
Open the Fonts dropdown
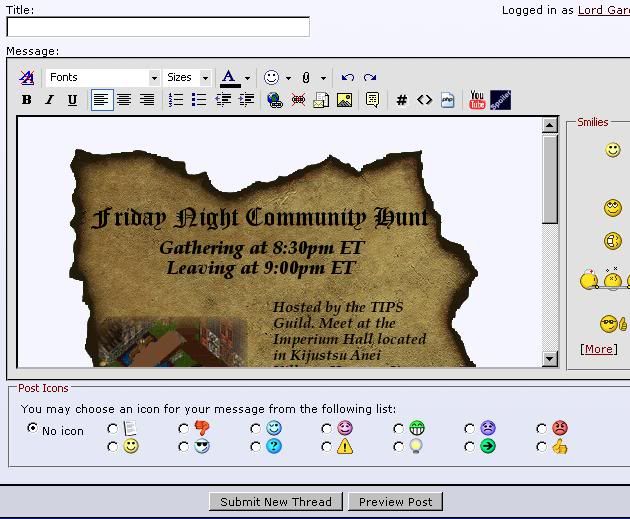pos(103,77)
